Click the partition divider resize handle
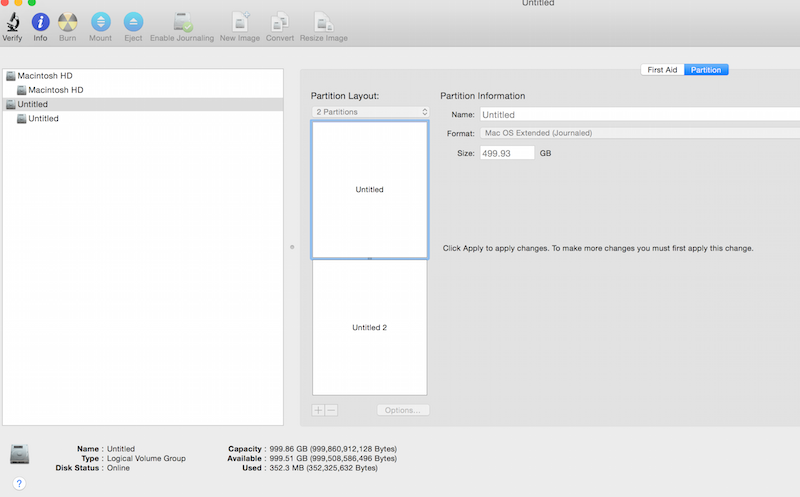The image size is (800, 497). pyautogui.click(x=370, y=259)
